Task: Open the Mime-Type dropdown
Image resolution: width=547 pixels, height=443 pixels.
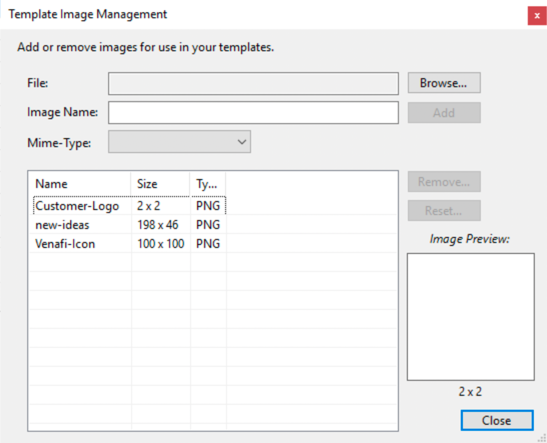Action: click(x=179, y=142)
